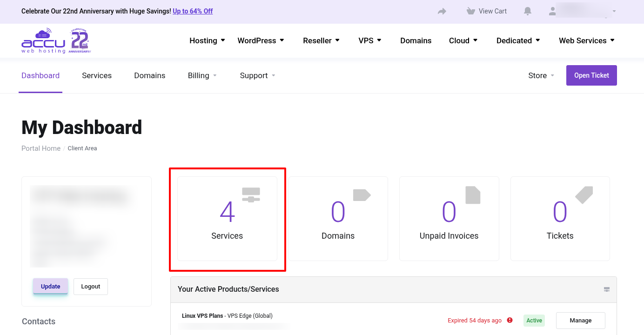Click the Client Area breadcrumb text
Viewport: 644px width, 335px height.
(82, 148)
